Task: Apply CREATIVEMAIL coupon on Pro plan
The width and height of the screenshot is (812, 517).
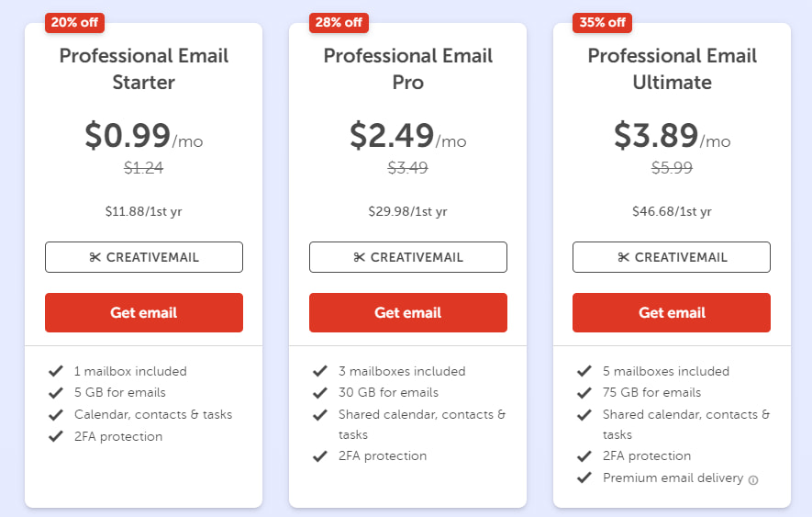Action: tap(408, 257)
